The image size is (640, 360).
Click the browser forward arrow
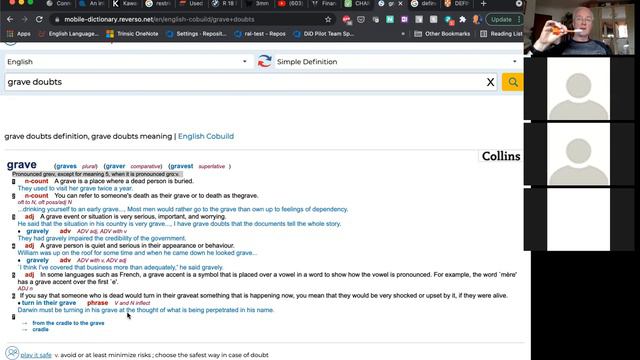[x=24, y=19]
